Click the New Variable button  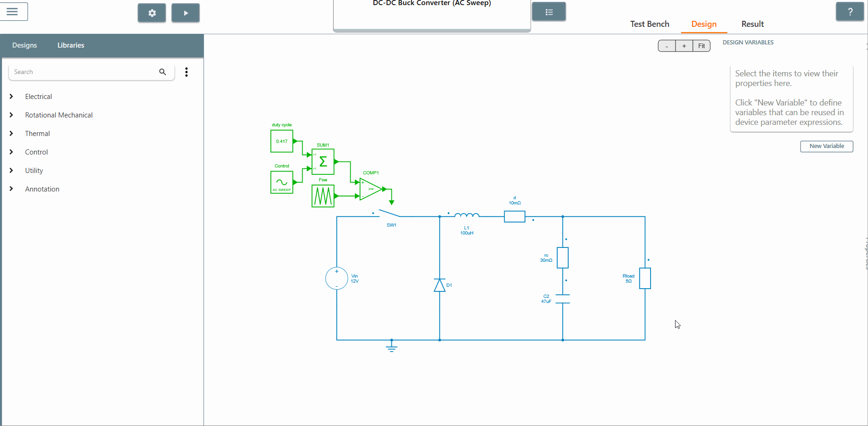pos(826,146)
